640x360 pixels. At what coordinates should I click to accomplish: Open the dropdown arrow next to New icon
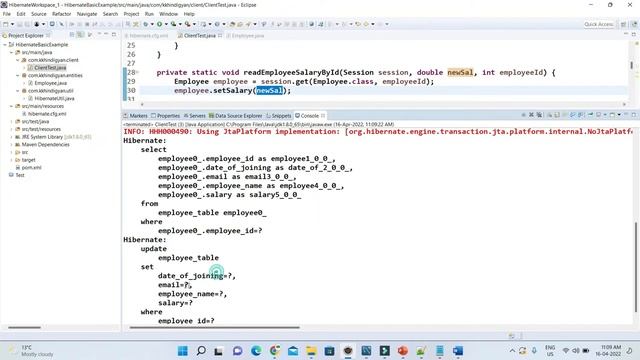[12, 24]
